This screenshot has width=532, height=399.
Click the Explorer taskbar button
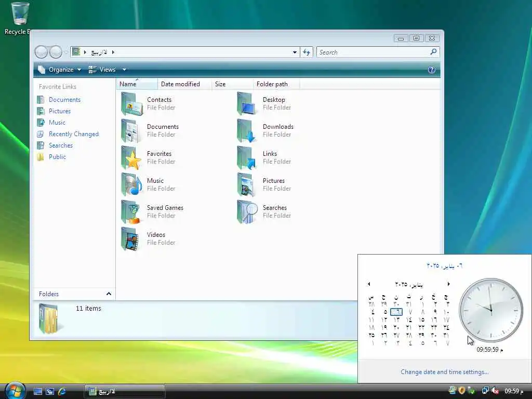pyautogui.click(x=125, y=392)
